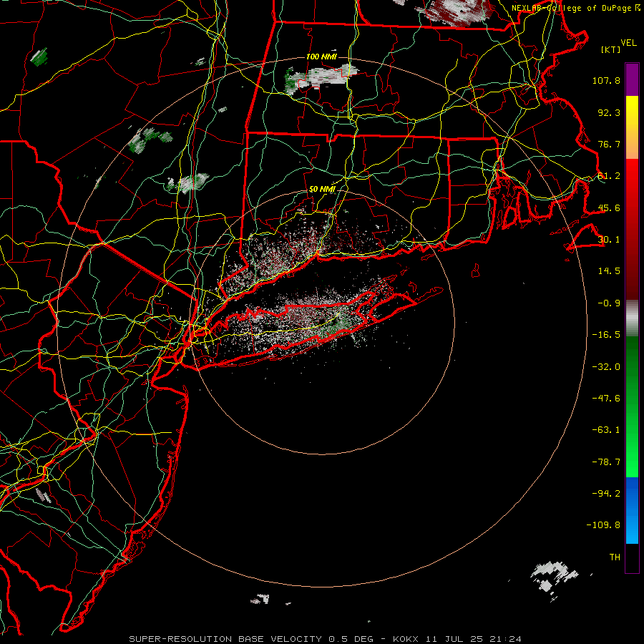644x644 pixels.
Task: Click the -78.7 velocity scale value
Action: pyautogui.click(x=606, y=462)
